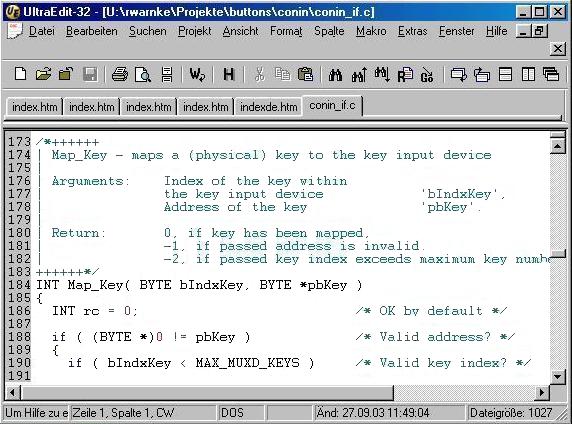Select the conin_if.c file tab
The height and width of the screenshot is (424, 572).
point(332,105)
